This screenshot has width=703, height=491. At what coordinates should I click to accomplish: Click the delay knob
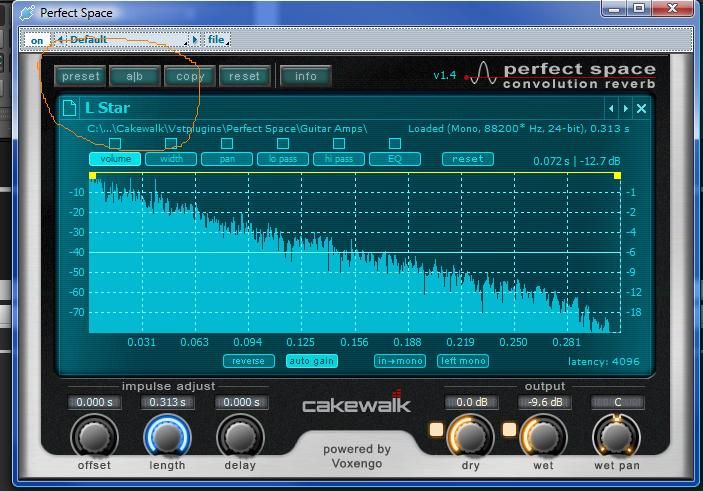239,436
